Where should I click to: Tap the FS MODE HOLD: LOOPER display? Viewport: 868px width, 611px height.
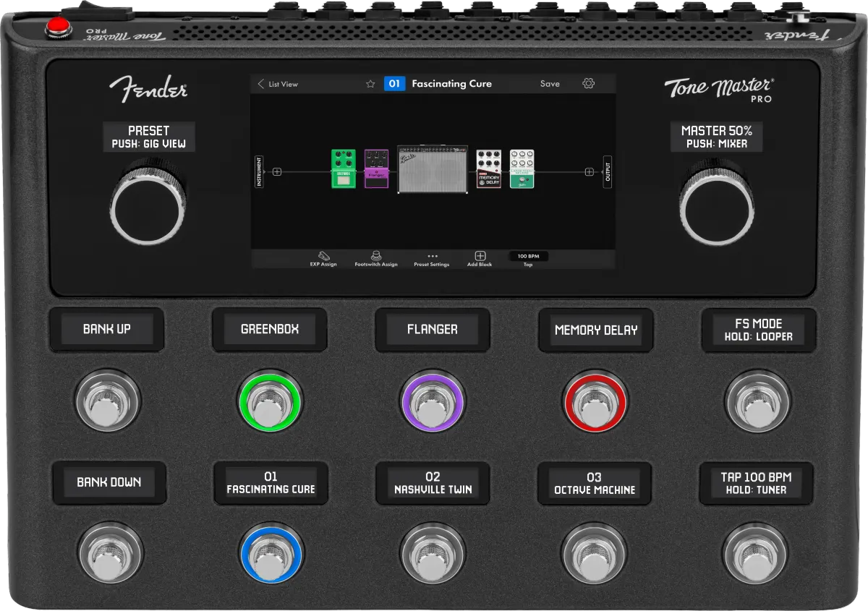pyautogui.click(x=759, y=330)
